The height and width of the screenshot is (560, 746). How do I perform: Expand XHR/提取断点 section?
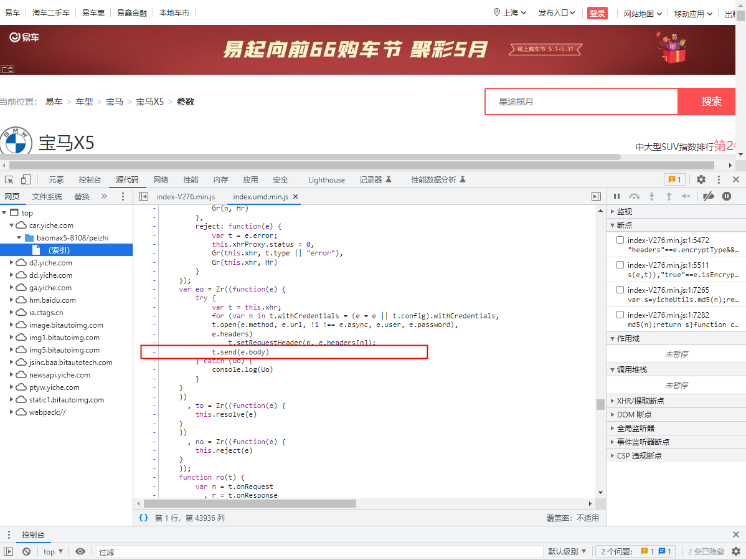pos(640,401)
